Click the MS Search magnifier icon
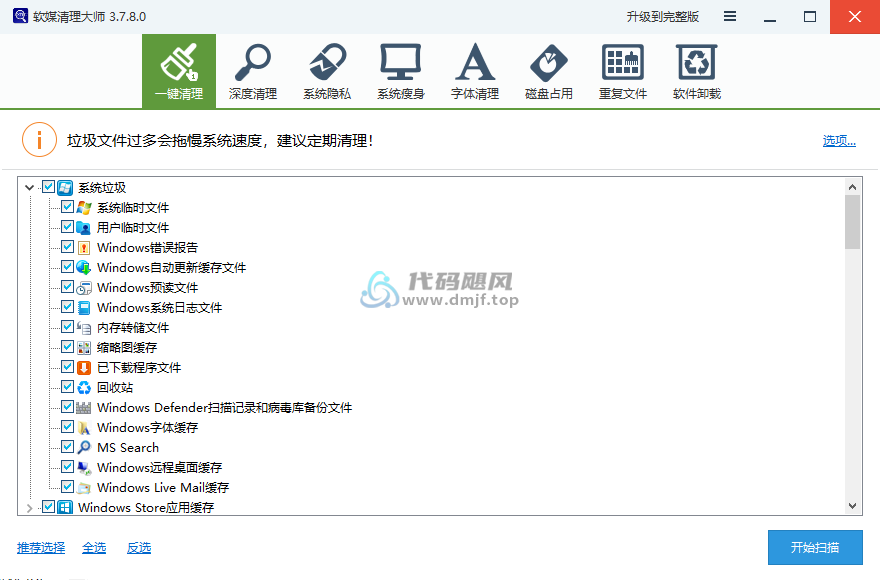Image resolution: width=880 pixels, height=580 pixels. 84,447
